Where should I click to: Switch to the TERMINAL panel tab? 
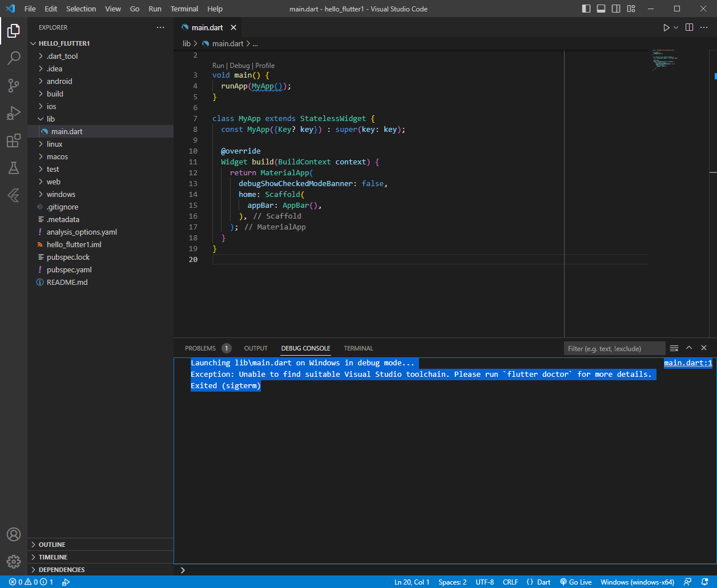click(x=358, y=348)
